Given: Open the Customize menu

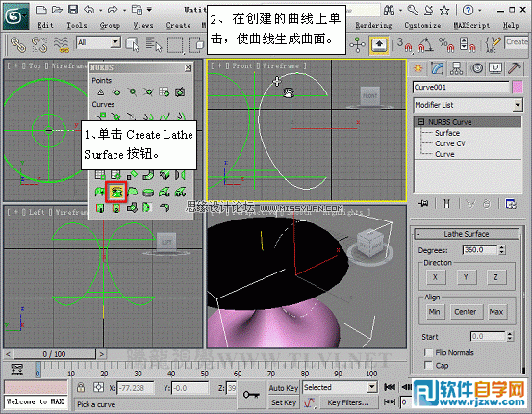Looking at the screenshot, I should [x=422, y=25].
